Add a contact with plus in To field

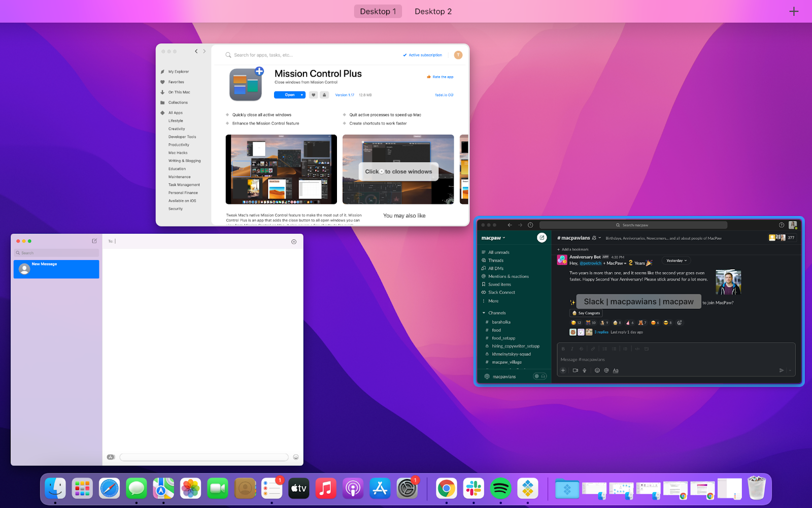(294, 242)
